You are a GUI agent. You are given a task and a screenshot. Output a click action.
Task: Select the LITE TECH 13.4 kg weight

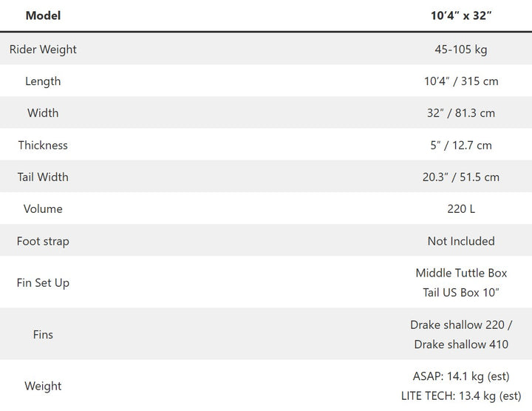[x=461, y=396]
